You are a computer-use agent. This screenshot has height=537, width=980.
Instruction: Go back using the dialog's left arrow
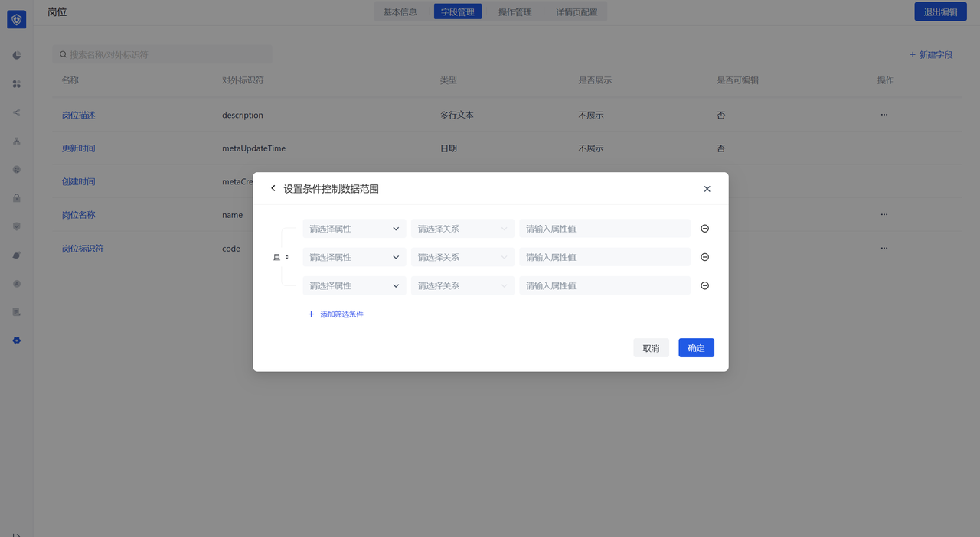coord(273,188)
